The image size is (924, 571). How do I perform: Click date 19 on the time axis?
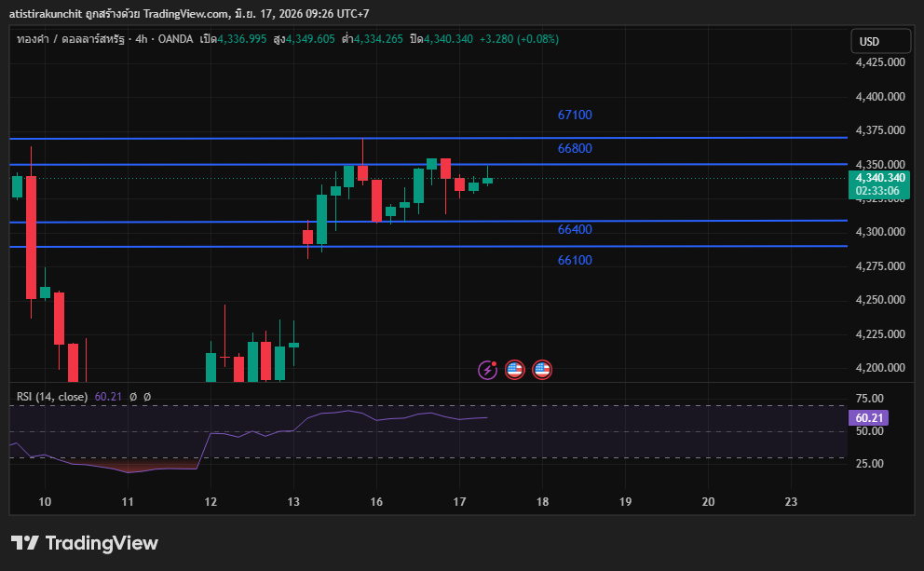pyautogui.click(x=625, y=502)
